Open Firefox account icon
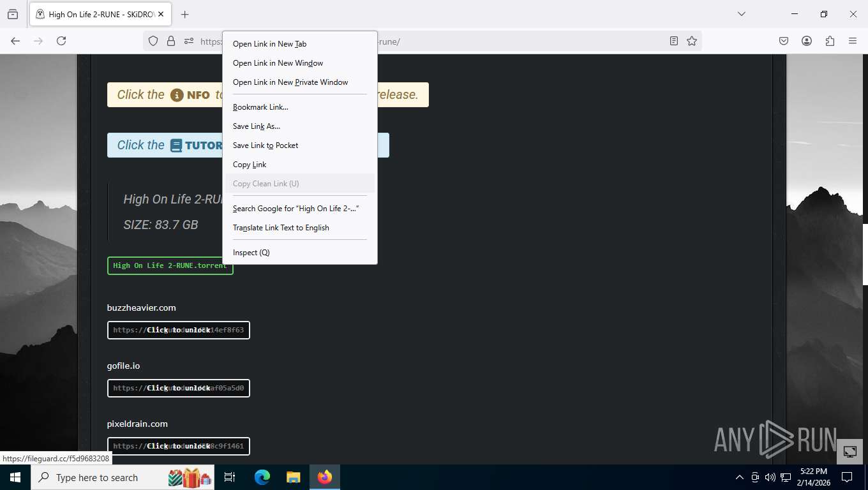This screenshot has height=490, width=868. (x=807, y=41)
